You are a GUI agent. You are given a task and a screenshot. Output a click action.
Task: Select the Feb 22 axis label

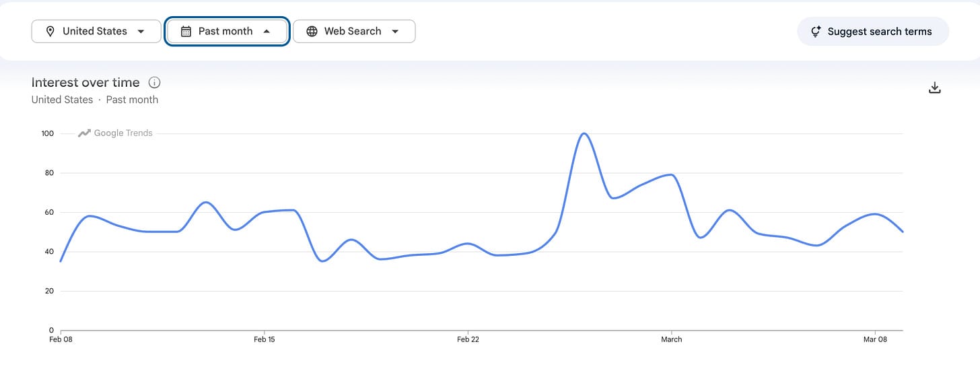pyautogui.click(x=468, y=339)
